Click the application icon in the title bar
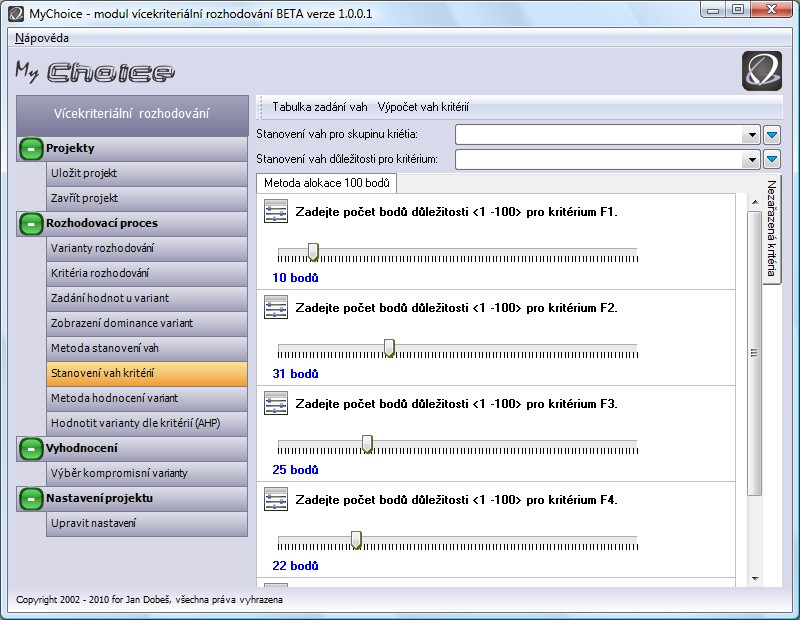This screenshot has height=620, width=800. [x=16, y=13]
